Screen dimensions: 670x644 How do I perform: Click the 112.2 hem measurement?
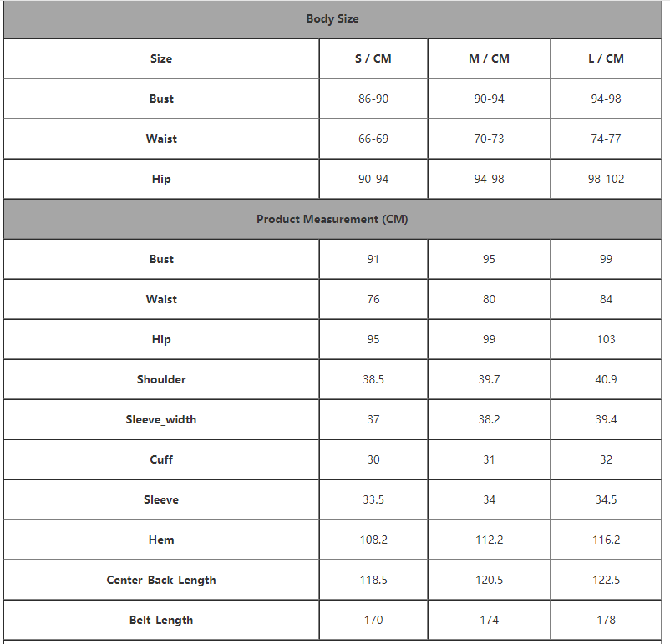point(489,540)
